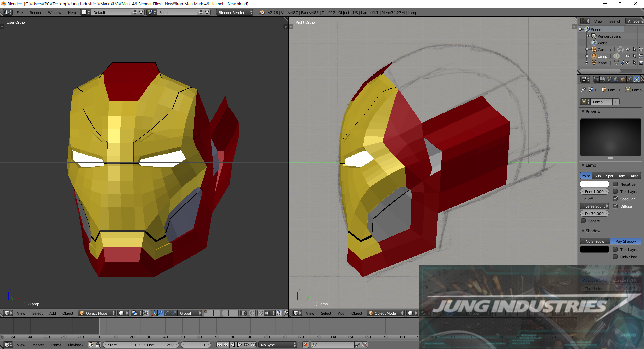Open the Scene properties tab
Viewport: 644px width, 349px height.
click(609, 79)
